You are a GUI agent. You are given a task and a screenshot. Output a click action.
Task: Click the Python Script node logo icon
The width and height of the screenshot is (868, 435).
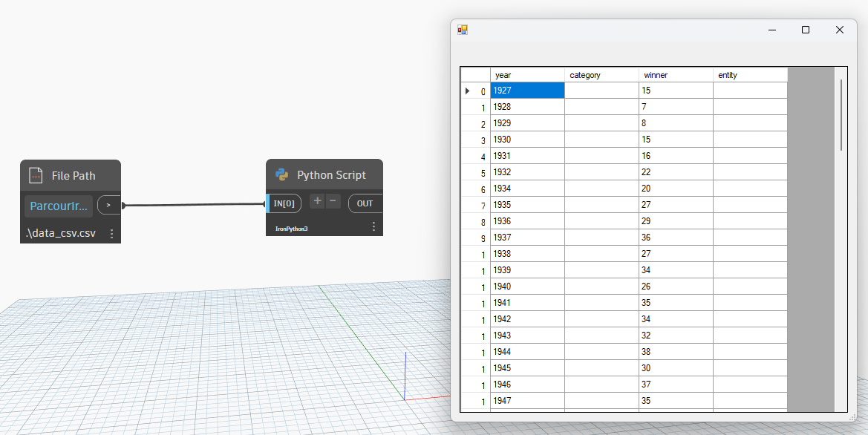(281, 175)
